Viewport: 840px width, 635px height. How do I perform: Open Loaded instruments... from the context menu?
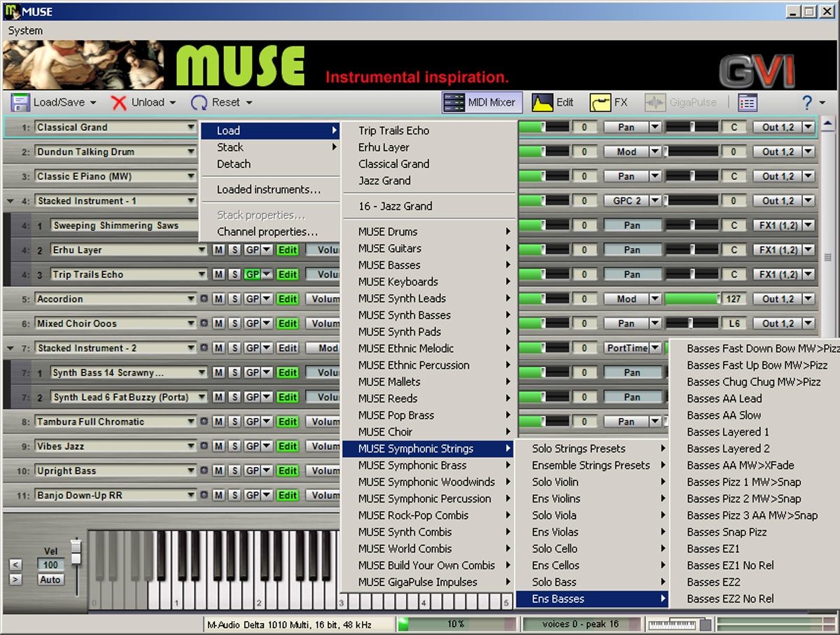(x=270, y=190)
